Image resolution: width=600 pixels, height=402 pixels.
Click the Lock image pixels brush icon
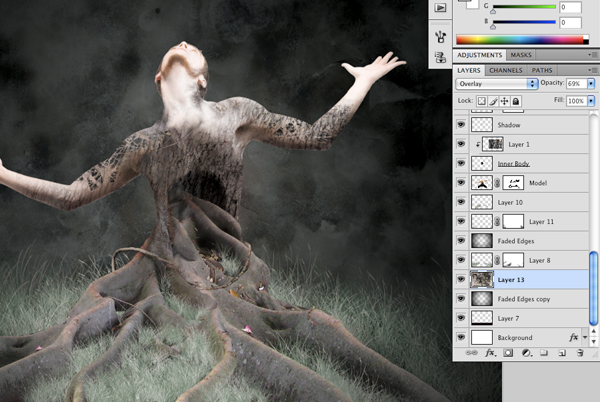(x=493, y=101)
